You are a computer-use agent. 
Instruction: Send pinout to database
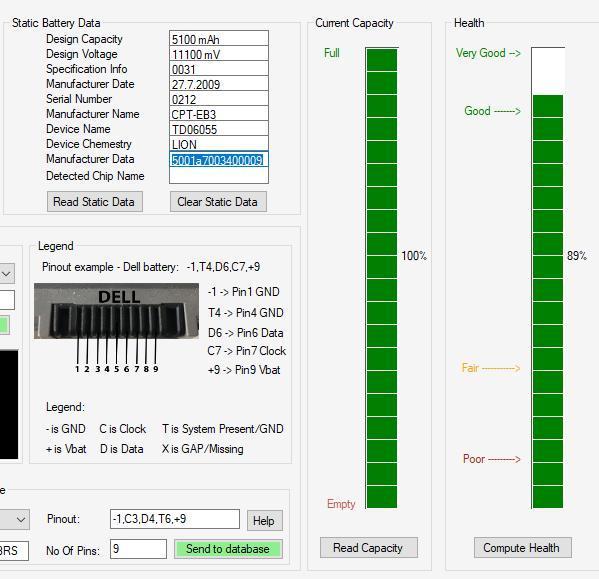[228, 549]
